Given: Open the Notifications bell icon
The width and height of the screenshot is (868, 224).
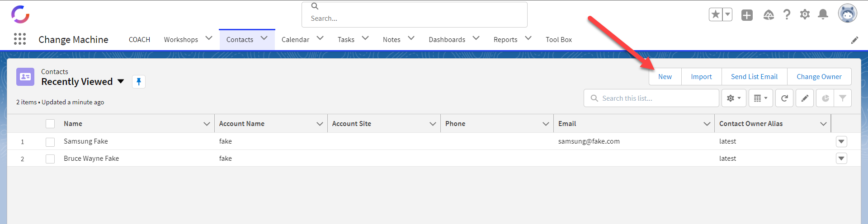Looking at the screenshot, I should click(x=823, y=14).
